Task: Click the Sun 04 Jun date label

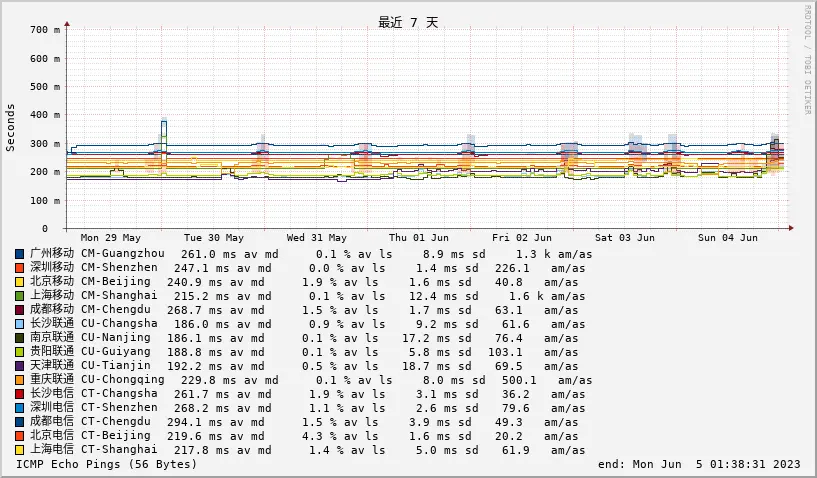Action: 727,238
